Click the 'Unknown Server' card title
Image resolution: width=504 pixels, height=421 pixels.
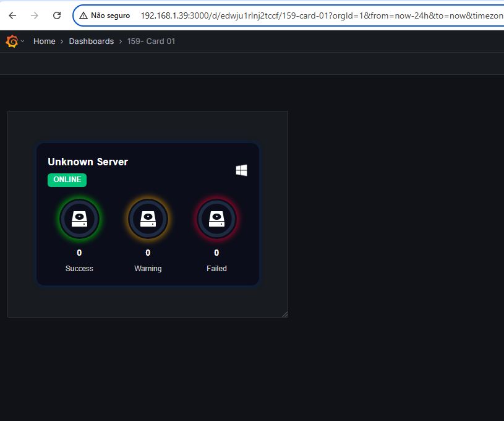(88, 162)
